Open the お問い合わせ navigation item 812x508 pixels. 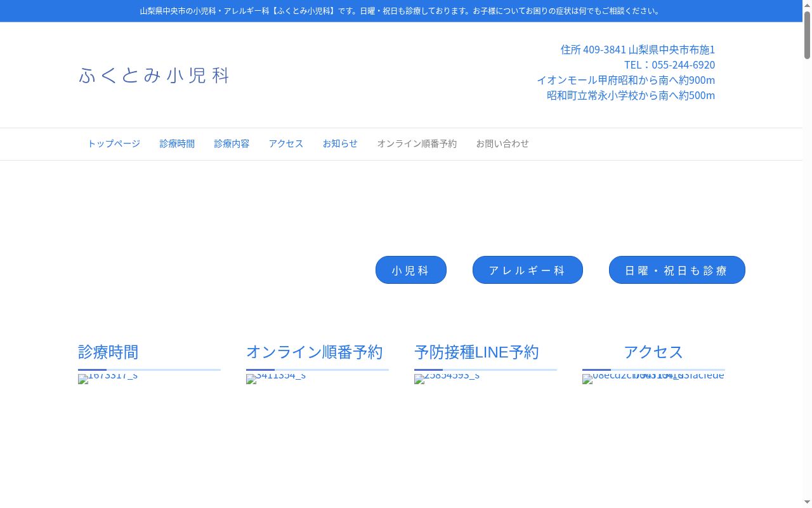pyautogui.click(x=502, y=144)
